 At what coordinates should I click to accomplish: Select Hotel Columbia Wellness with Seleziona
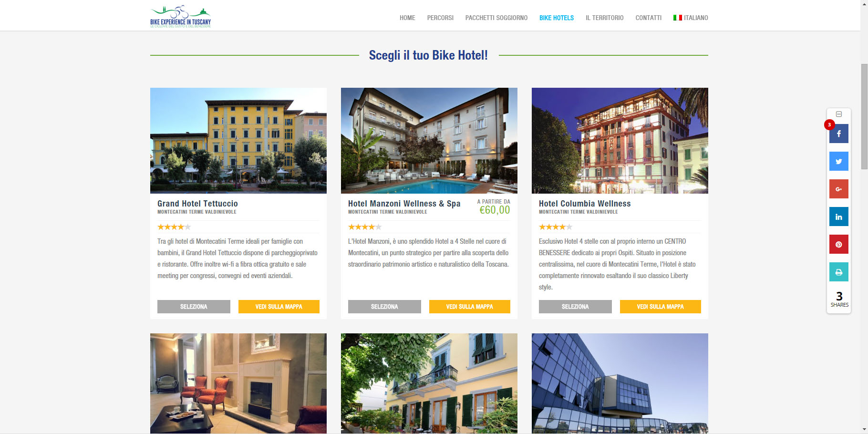point(575,307)
